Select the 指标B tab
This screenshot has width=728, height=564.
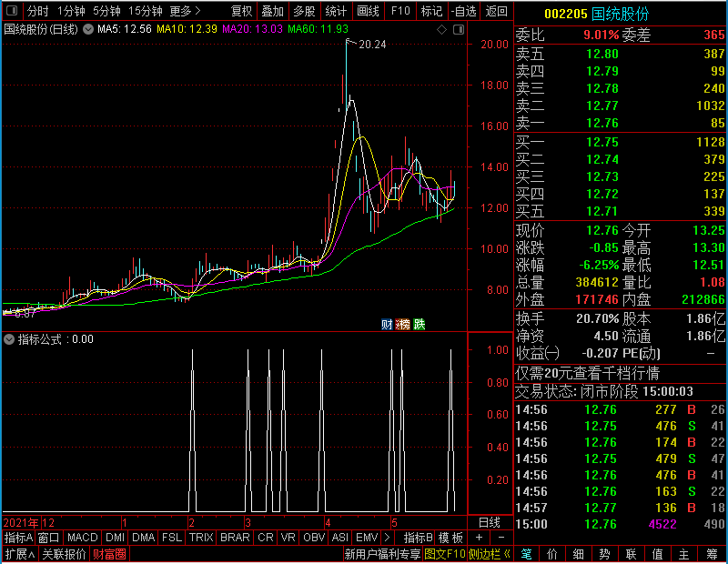click(418, 538)
